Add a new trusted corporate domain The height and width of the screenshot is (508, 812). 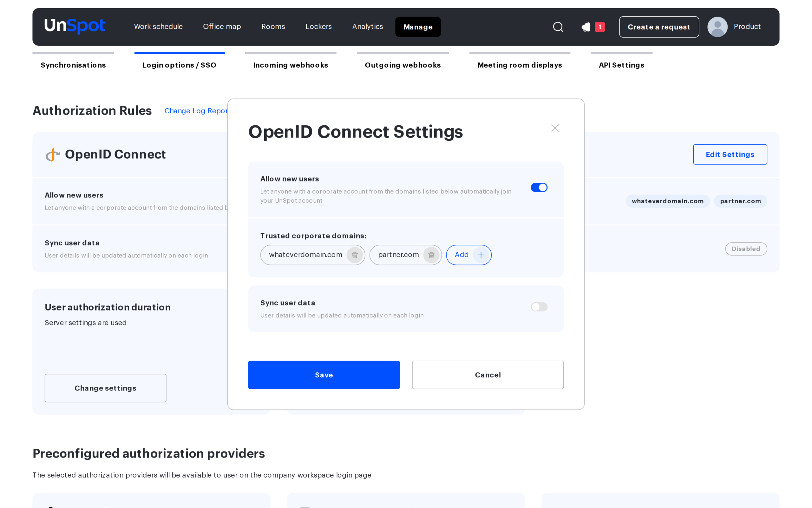(469, 255)
